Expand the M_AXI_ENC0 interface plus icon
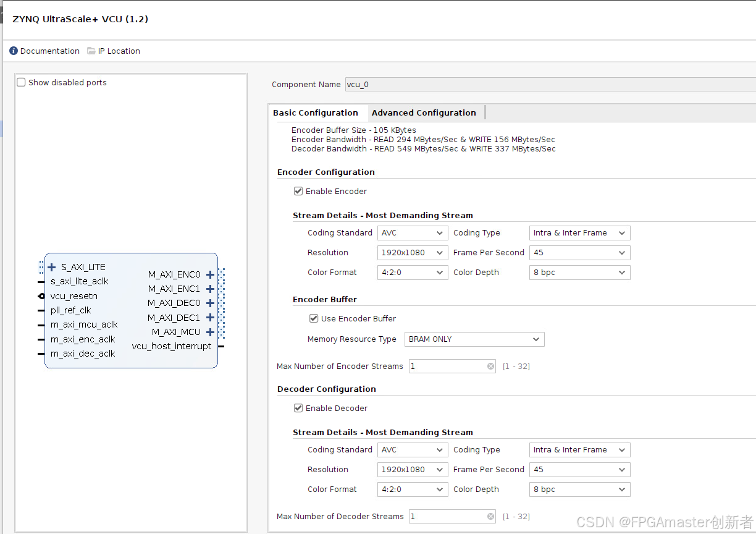 pyautogui.click(x=210, y=274)
